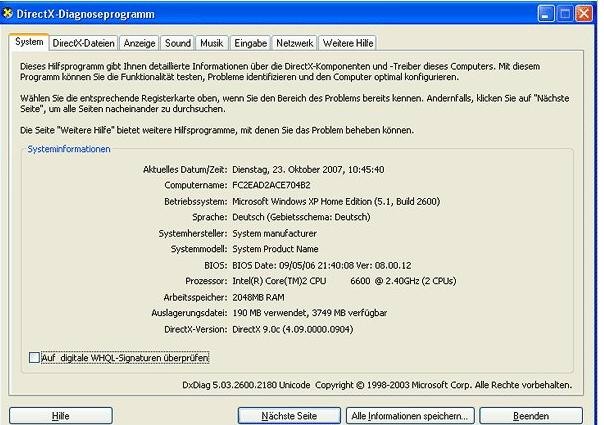
Task: Open the DirectX-Dateien tab
Action: 83,44
